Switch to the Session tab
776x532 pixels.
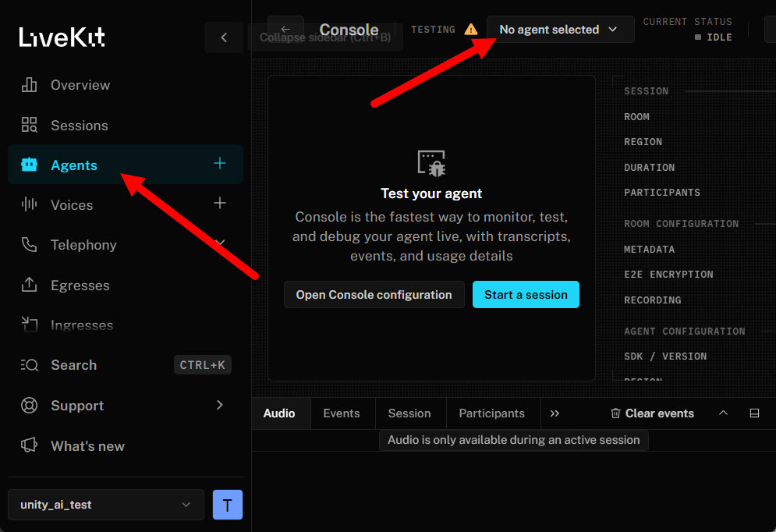point(409,413)
